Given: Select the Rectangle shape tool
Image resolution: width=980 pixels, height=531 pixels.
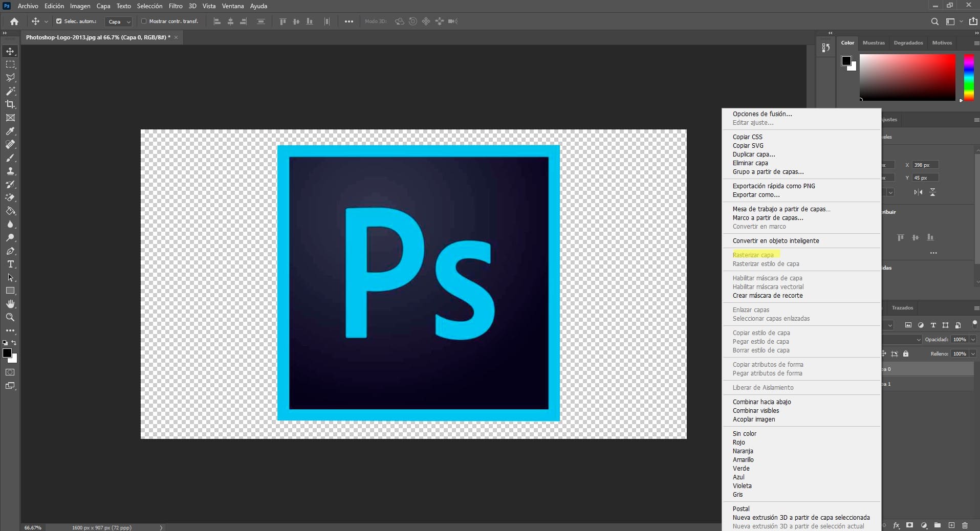Looking at the screenshot, I should 10,291.
